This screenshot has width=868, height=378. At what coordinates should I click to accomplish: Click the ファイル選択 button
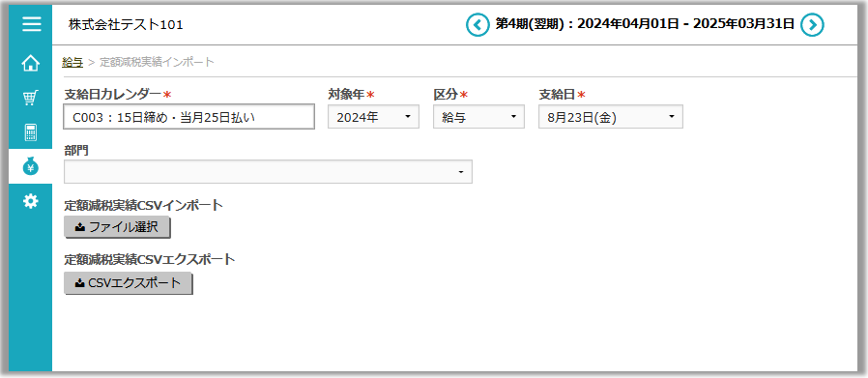click(117, 227)
